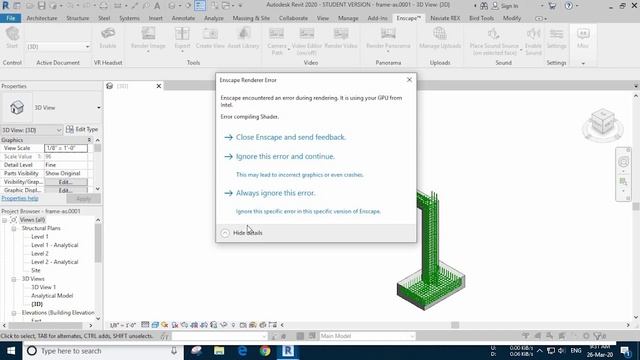Collapse the Structural Plans node
Image resolution: width=640 pixels, height=360 pixels.
(x=13, y=229)
